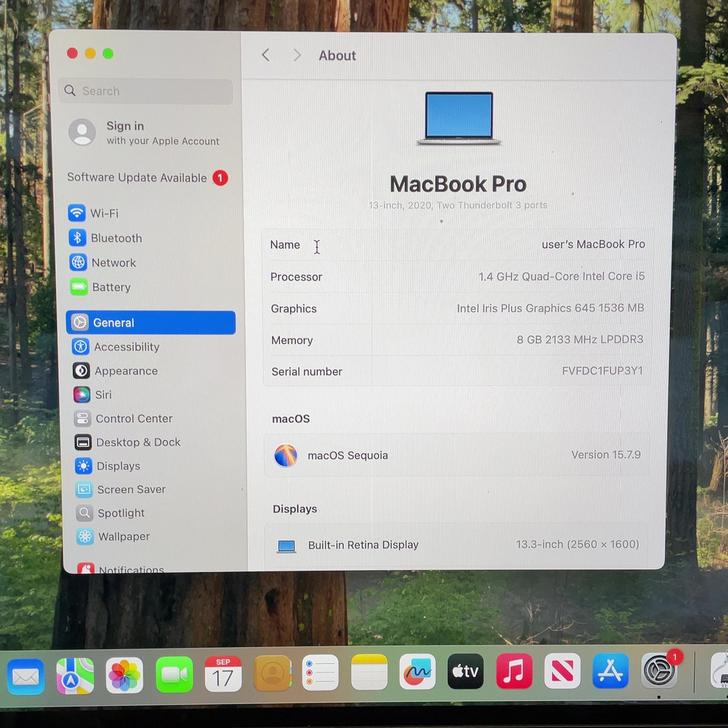The height and width of the screenshot is (728, 728).
Task: Select graphics value Intel Iris Plus Graphics 645
Action: [550, 308]
